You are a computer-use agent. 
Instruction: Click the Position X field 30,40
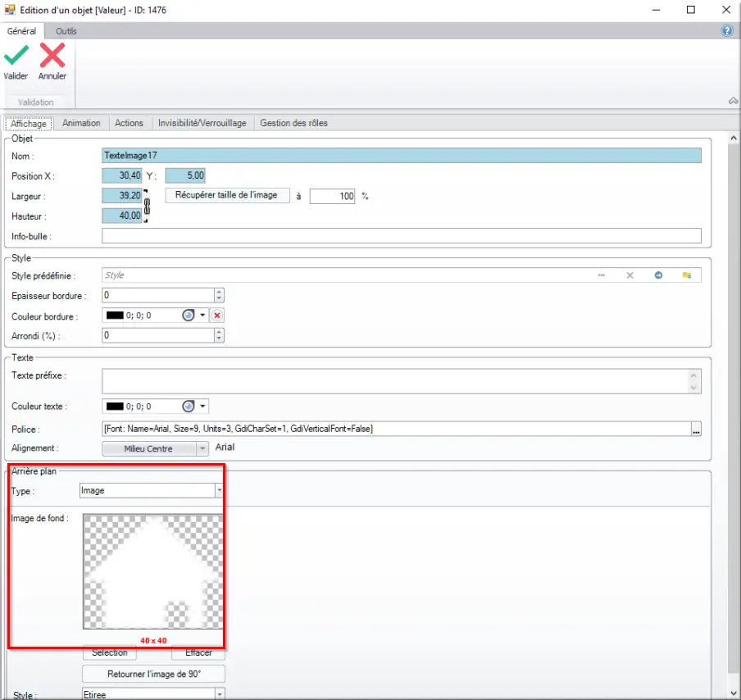[x=122, y=175]
